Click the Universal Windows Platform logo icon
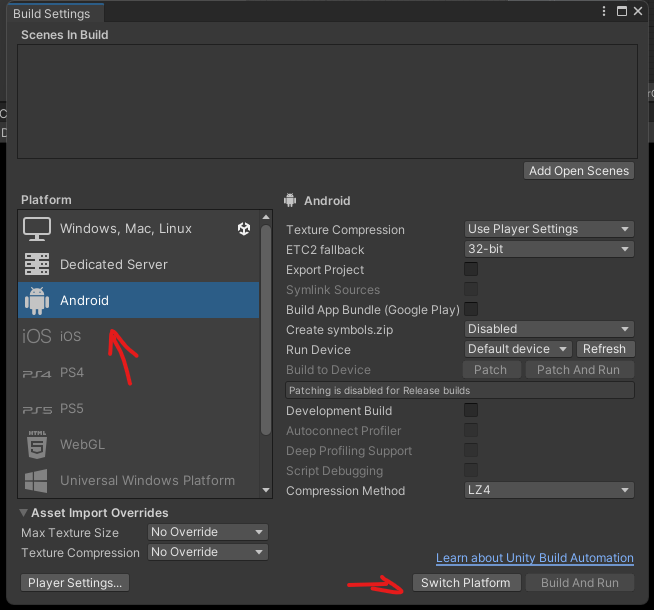 point(36,480)
